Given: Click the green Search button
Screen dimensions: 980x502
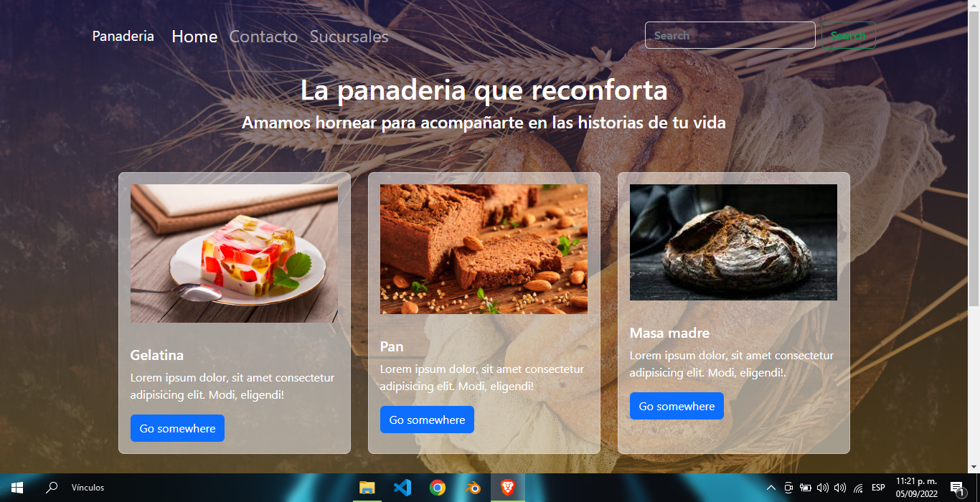Looking at the screenshot, I should (x=848, y=34).
